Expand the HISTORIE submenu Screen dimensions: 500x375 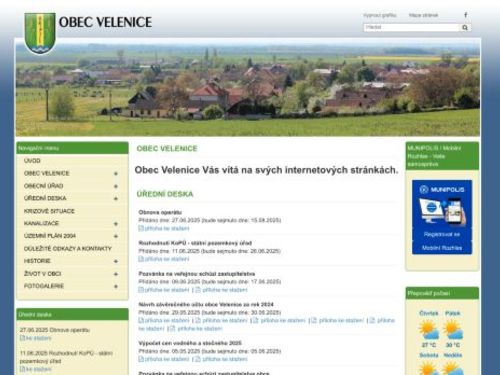[x=116, y=261]
